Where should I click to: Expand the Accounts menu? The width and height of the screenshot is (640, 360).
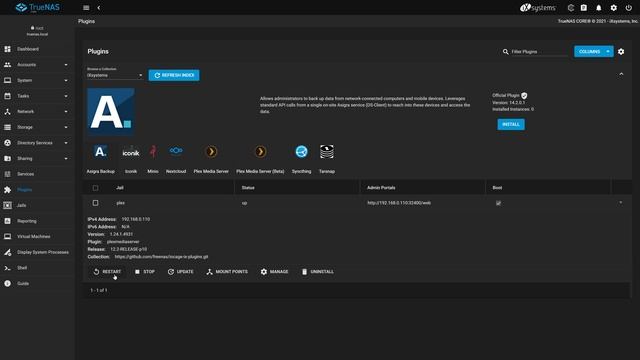[x=38, y=64]
